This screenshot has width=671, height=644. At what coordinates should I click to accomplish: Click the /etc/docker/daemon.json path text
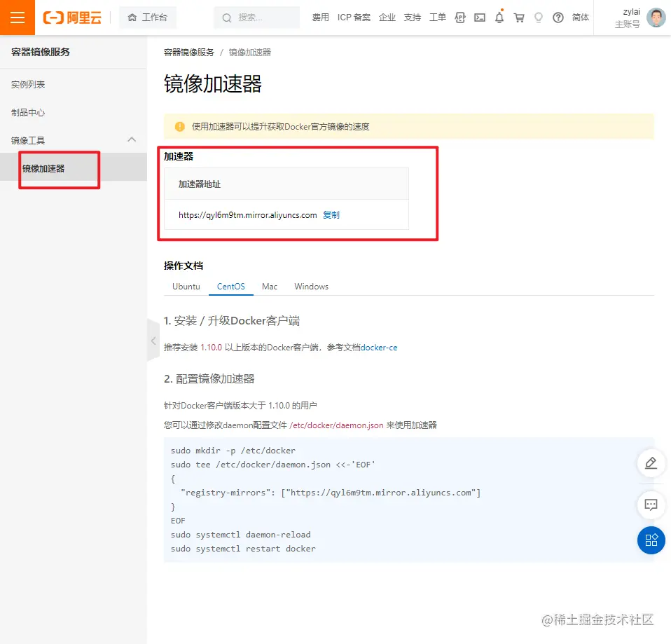336,425
